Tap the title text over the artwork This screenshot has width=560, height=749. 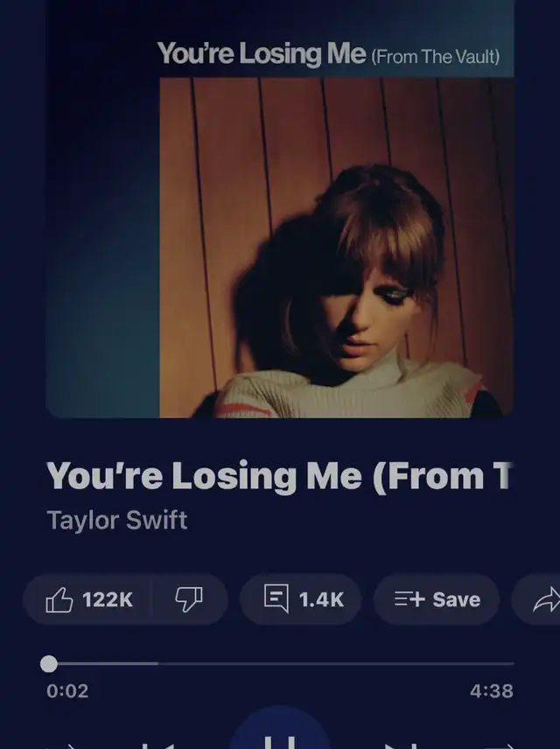click(329, 53)
